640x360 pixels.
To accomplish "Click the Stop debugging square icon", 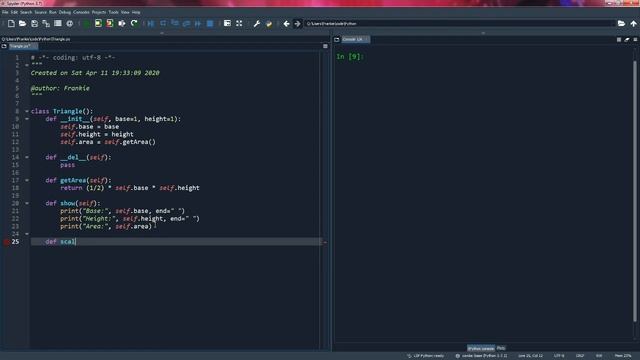I will pos(210,24).
